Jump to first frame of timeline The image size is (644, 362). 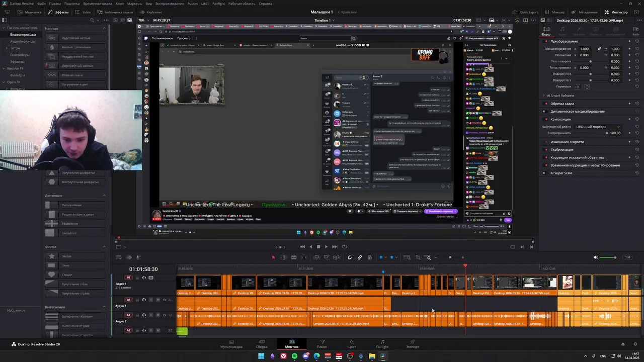click(x=302, y=247)
